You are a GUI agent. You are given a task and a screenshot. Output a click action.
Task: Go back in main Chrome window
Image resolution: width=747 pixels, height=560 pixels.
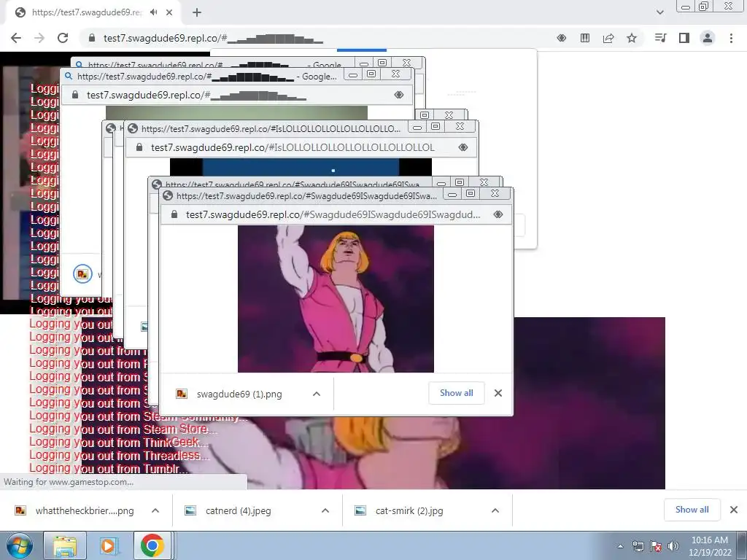pyautogui.click(x=16, y=38)
